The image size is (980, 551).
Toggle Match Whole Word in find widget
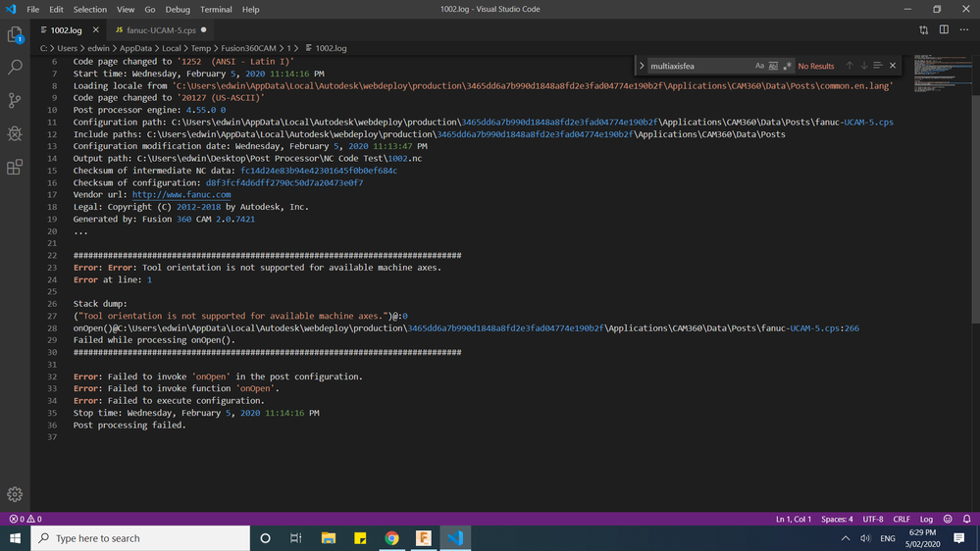click(773, 66)
